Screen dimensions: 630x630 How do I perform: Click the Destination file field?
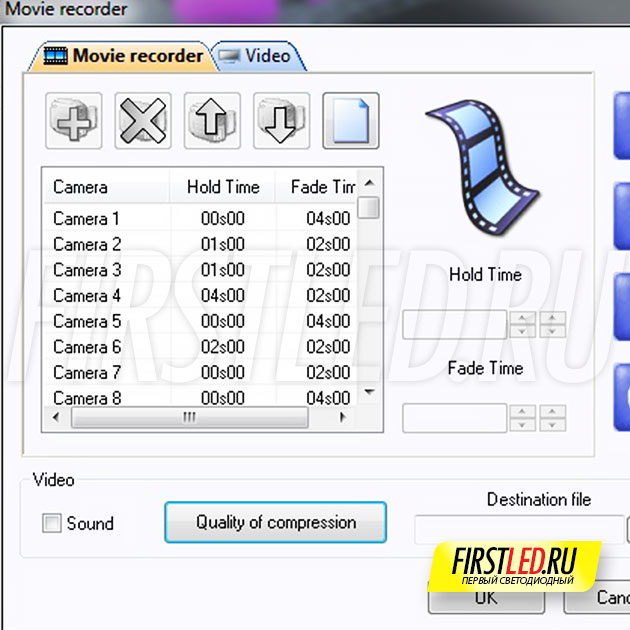coord(518,528)
